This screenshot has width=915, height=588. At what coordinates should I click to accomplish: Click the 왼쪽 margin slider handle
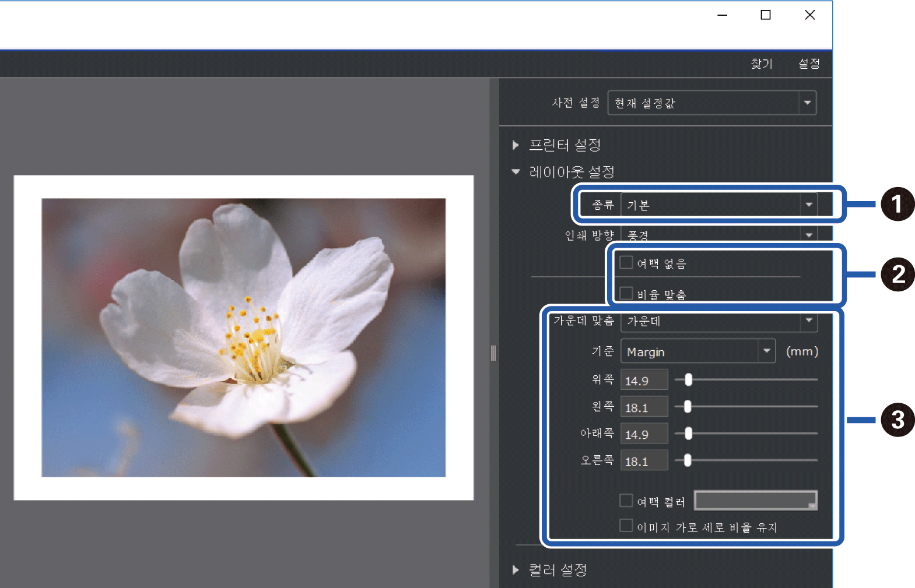(x=688, y=407)
